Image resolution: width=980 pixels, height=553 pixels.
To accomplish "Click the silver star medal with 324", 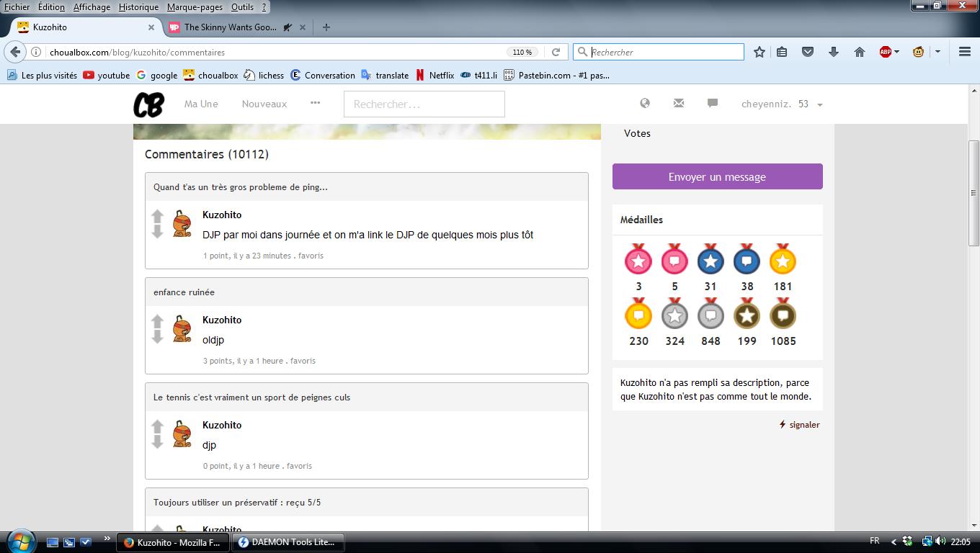I will click(674, 314).
